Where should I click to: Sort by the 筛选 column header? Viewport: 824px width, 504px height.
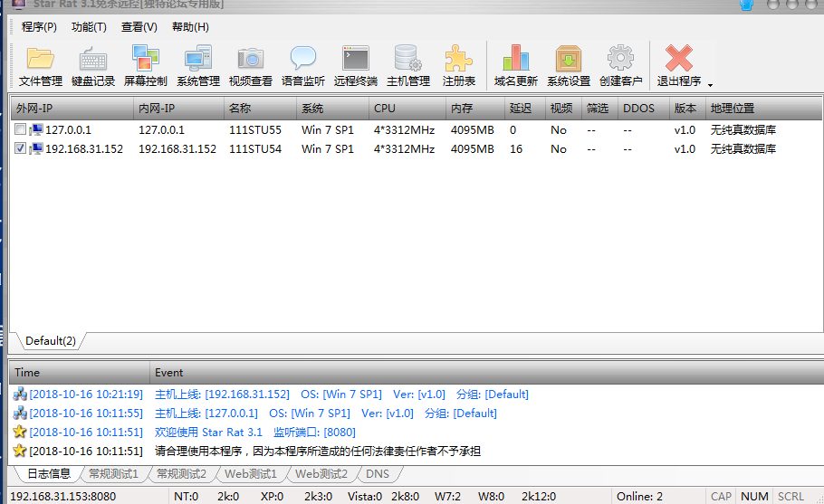point(599,109)
